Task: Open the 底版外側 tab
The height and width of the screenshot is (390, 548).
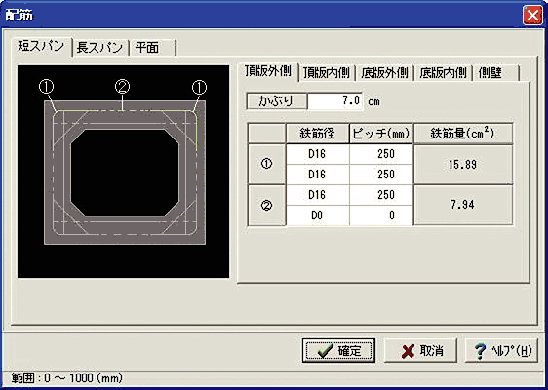Action: 384,73
